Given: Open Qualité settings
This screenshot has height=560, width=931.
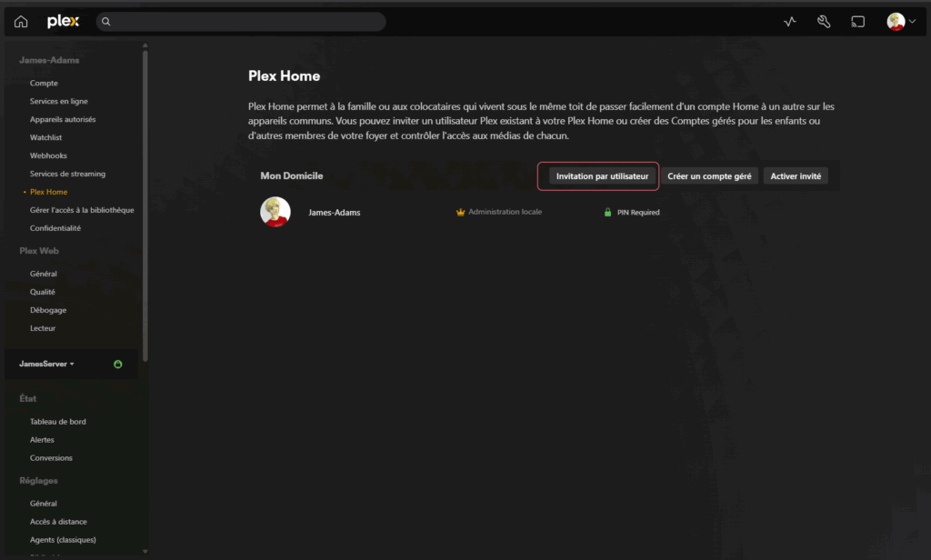Looking at the screenshot, I should point(42,292).
